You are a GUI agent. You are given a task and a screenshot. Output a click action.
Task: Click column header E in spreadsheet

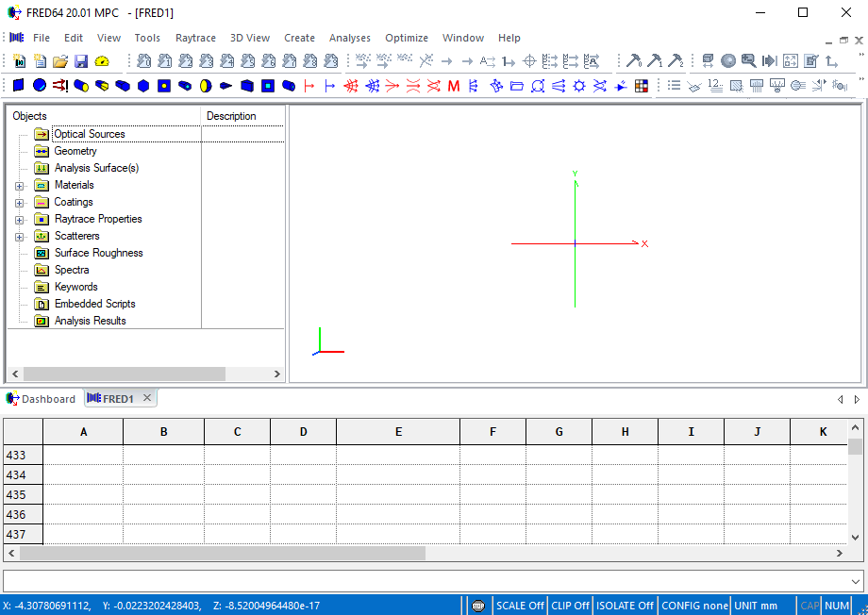pyautogui.click(x=398, y=432)
